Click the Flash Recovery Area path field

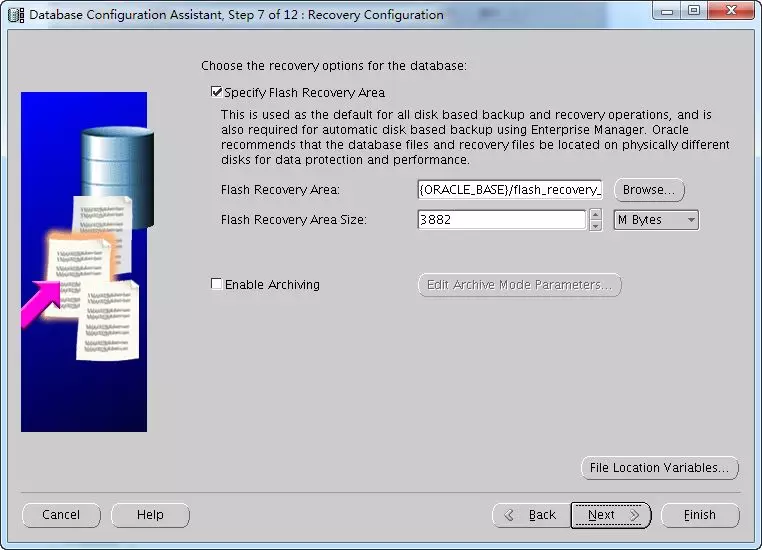tap(510, 189)
